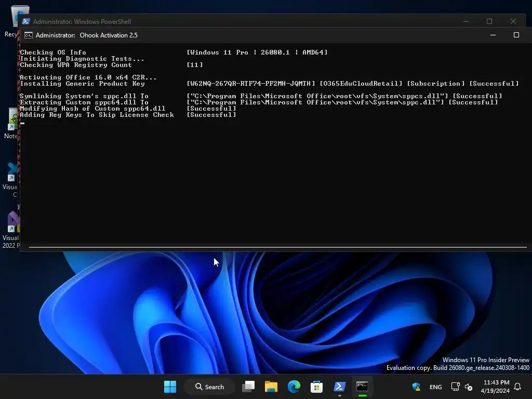This screenshot has width=532, height=399.
Task: Switch to PowerShell via its taskbar icon
Action: (339, 387)
